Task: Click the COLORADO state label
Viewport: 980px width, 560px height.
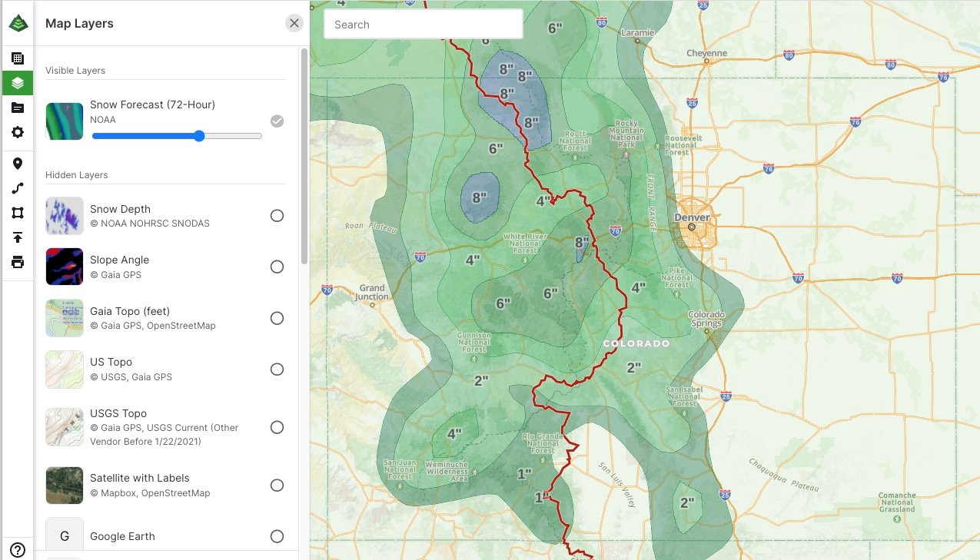Action: click(636, 343)
